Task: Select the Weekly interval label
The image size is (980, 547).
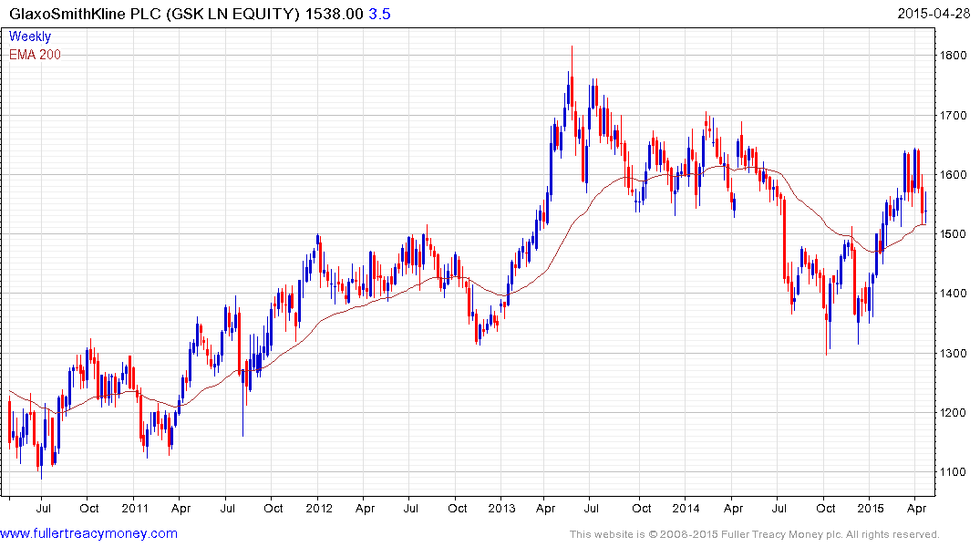Action: [30, 36]
